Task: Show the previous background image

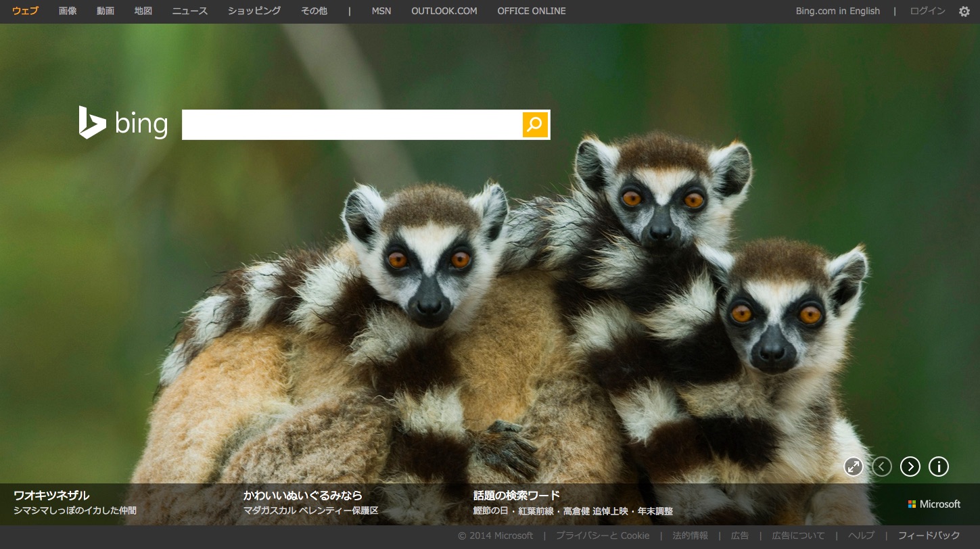Action: pyautogui.click(x=882, y=467)
